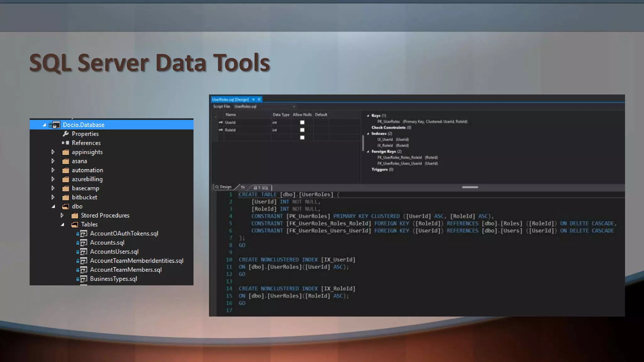Collapse the Tables folder arrow
Screen dimensions: 644x362
coord(63,225)
